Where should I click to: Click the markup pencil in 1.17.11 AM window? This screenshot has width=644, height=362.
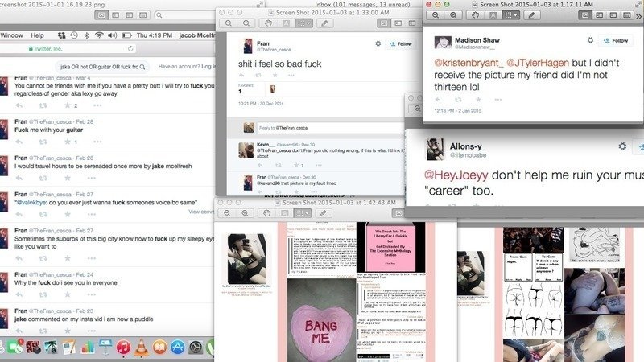(531, 15)
